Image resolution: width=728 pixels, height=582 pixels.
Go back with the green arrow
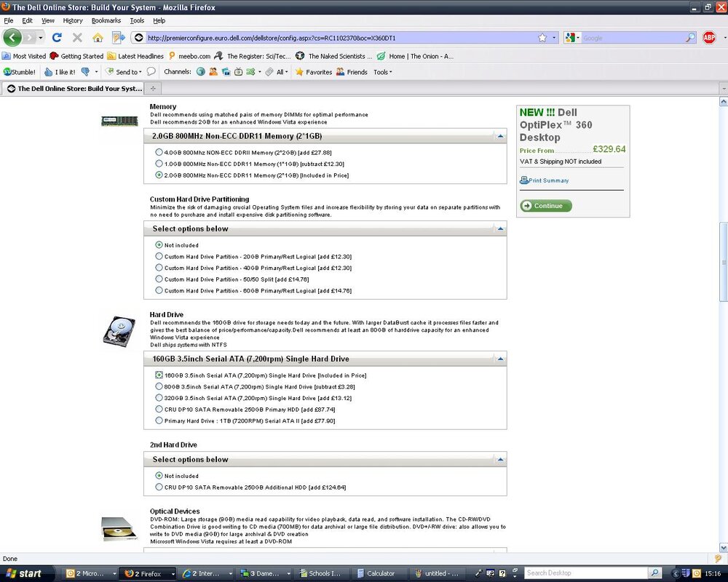point(12,38)
